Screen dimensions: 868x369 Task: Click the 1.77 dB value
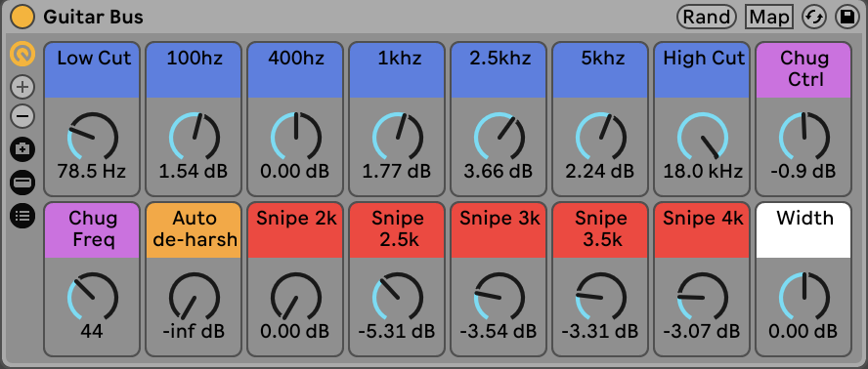398,172
